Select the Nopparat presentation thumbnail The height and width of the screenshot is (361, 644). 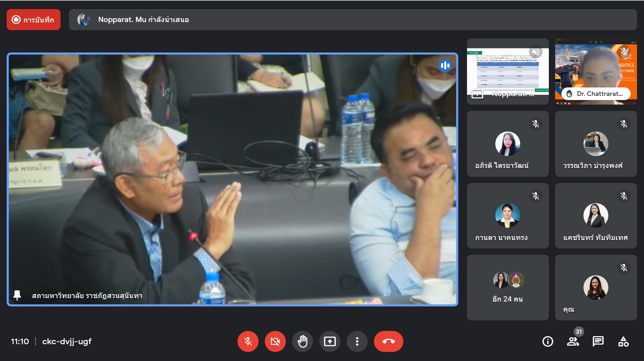508,72
